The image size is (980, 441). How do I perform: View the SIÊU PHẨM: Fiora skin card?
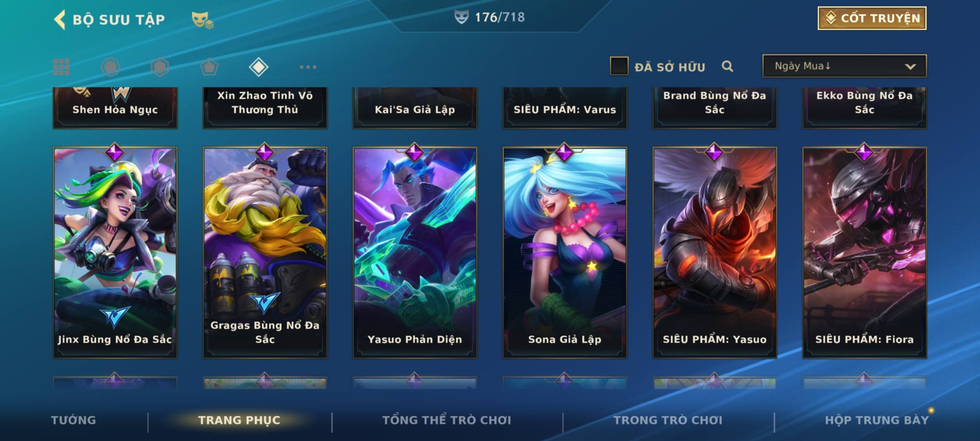click(x=864, y=252)
